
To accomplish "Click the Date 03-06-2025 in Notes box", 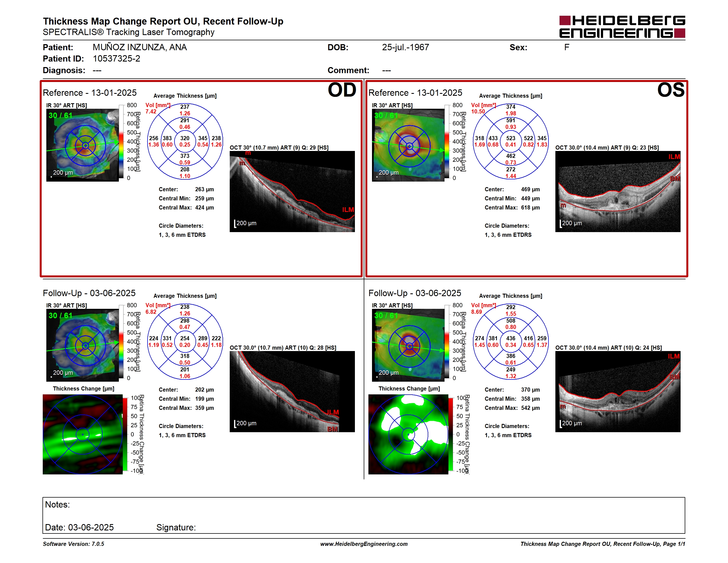I will tap(79, 527).
